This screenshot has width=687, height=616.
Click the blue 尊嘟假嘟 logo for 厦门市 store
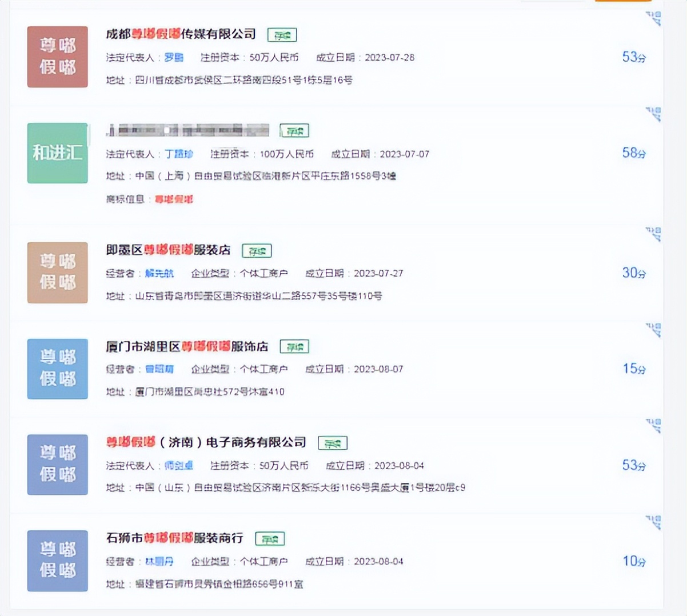click(x=57, y=369)
